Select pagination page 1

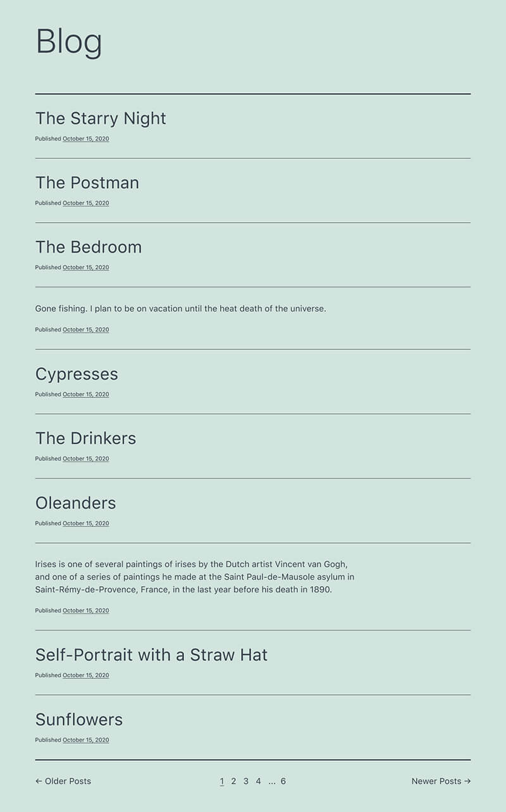(222, 781)
